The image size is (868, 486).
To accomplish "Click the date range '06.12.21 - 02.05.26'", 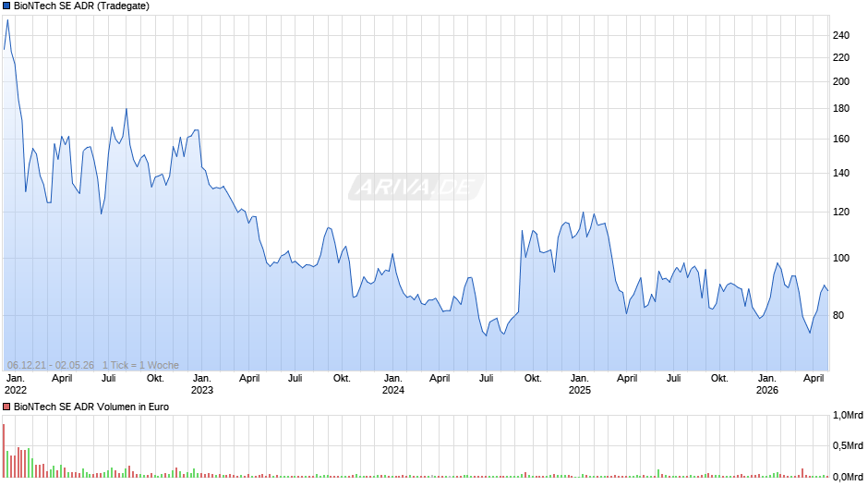I will [51, 365].
